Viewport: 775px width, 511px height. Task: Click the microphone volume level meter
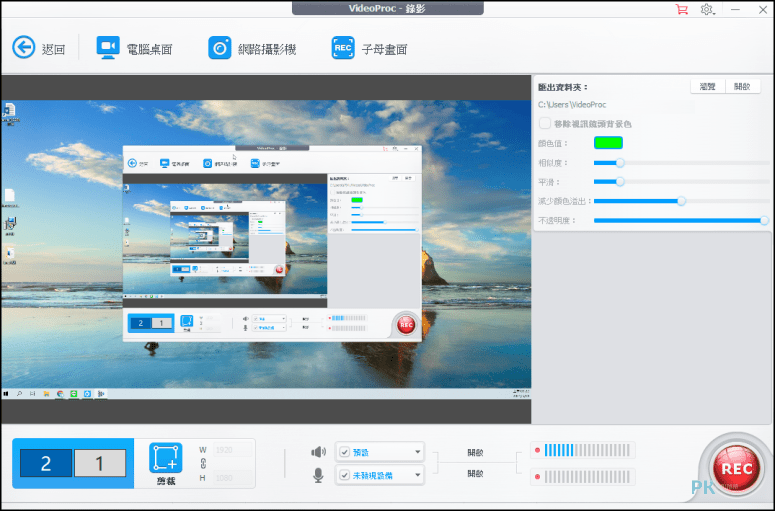pos(583,477)
